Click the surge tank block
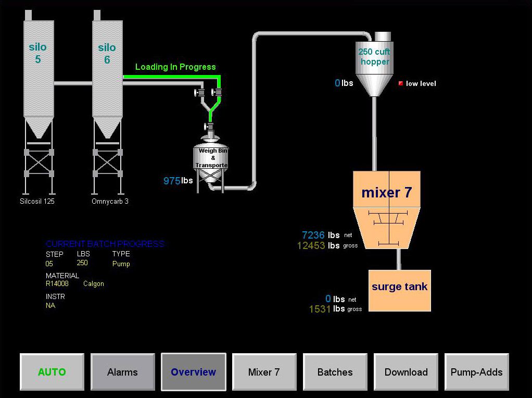The width and height of the screenshot is (532, 398). pyautogui.click(x=400, y=291)
